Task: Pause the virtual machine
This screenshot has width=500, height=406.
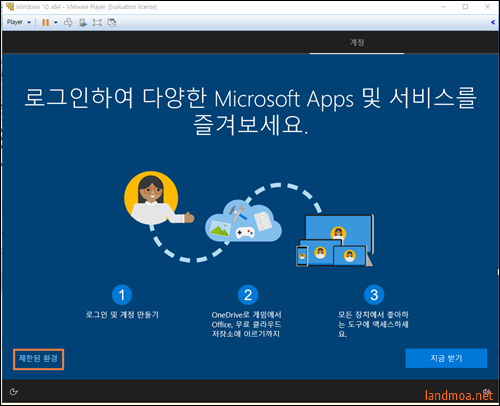Action: 46,22
